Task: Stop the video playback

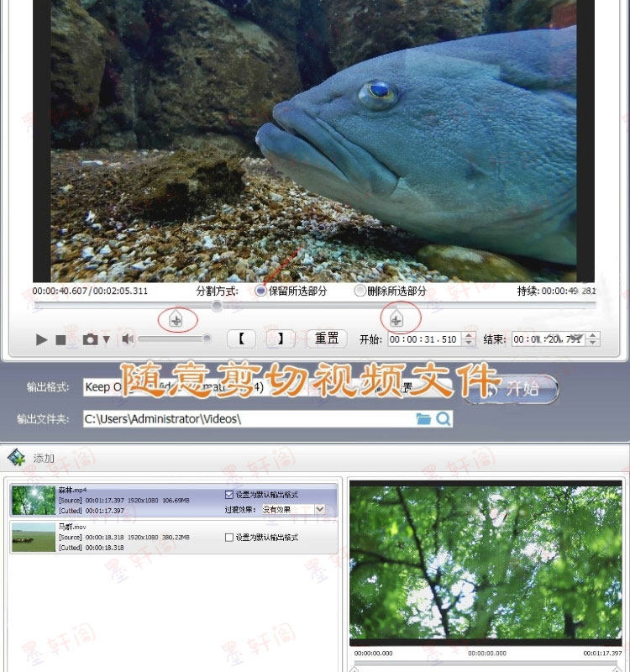Action: (x=60, y=340)
